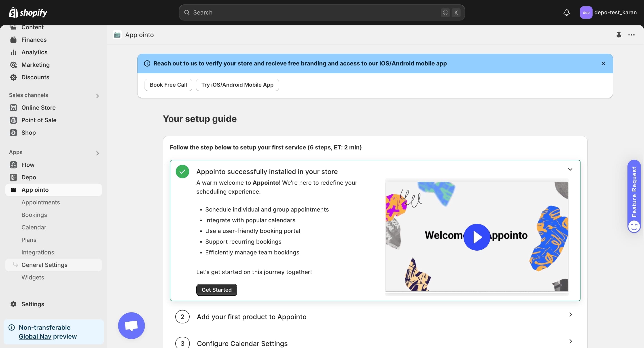The width and height of the screenshot is (644, 348).
Task: Click the Shopify logo
Action: (28, 13)
